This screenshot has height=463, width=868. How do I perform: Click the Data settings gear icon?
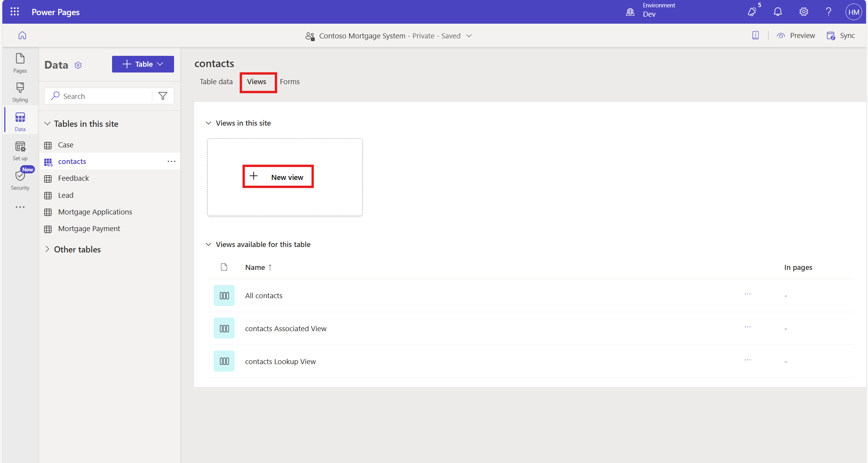point(78,65)
